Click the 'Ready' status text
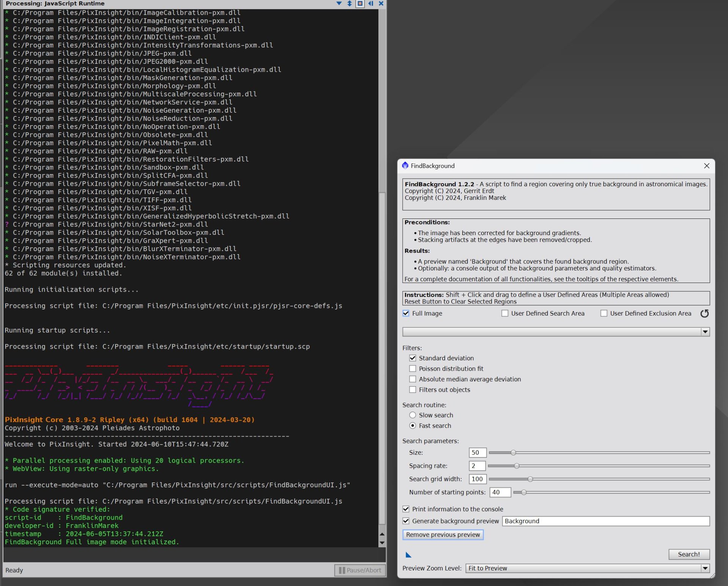Image resolution: width=728 pixels, height=586 pixels. tap(14, 570)
